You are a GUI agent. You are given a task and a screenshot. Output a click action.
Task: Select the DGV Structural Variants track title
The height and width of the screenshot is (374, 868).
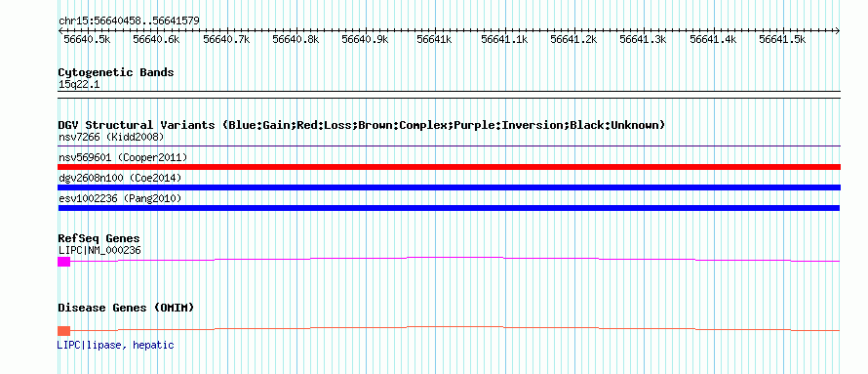pyautogui.click(x=362, y=125)
